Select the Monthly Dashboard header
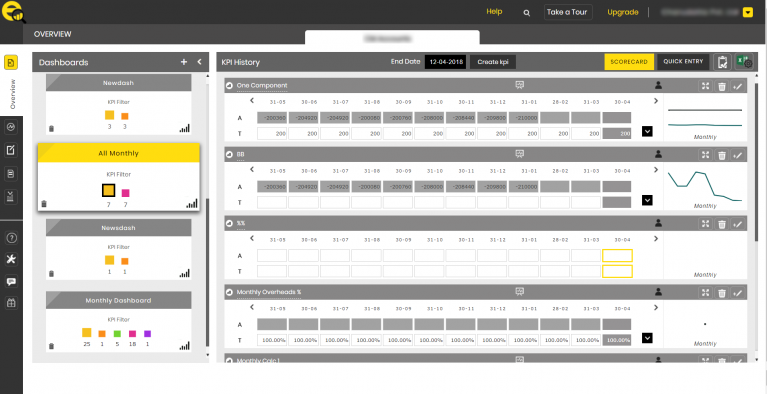This screenshot has width=767, height=394. point(118,300)
